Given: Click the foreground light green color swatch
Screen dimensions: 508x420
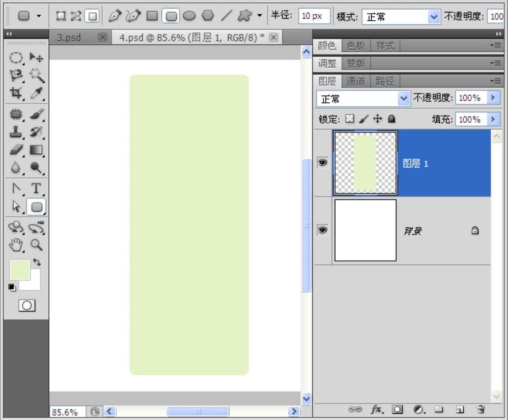Looking at the screenshot, I should pos(19,270).
